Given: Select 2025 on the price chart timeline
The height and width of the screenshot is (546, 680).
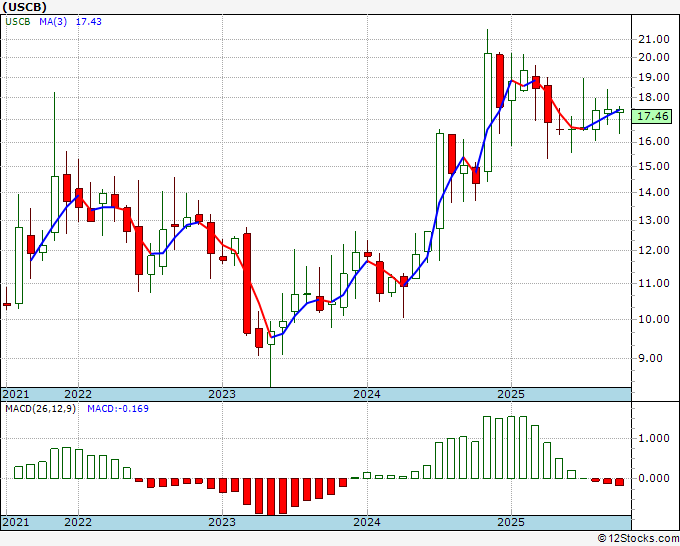Looking at the screenshot, I should [511, 394].
